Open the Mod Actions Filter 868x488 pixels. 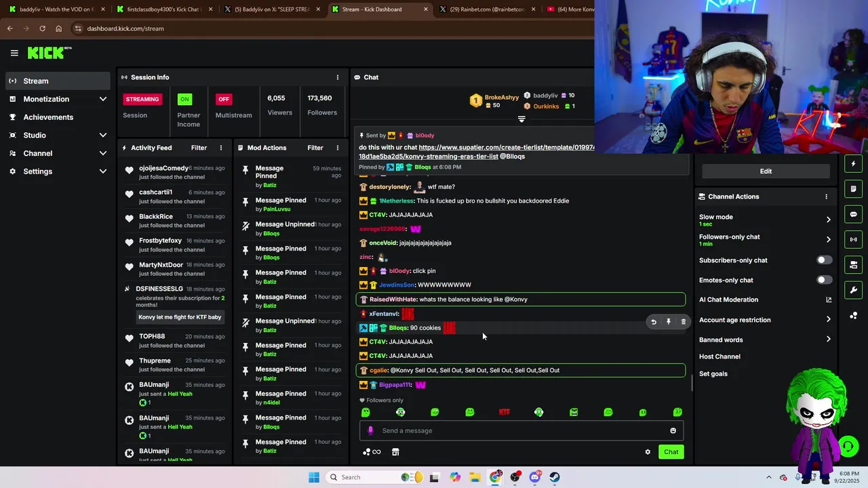(315, 148)
